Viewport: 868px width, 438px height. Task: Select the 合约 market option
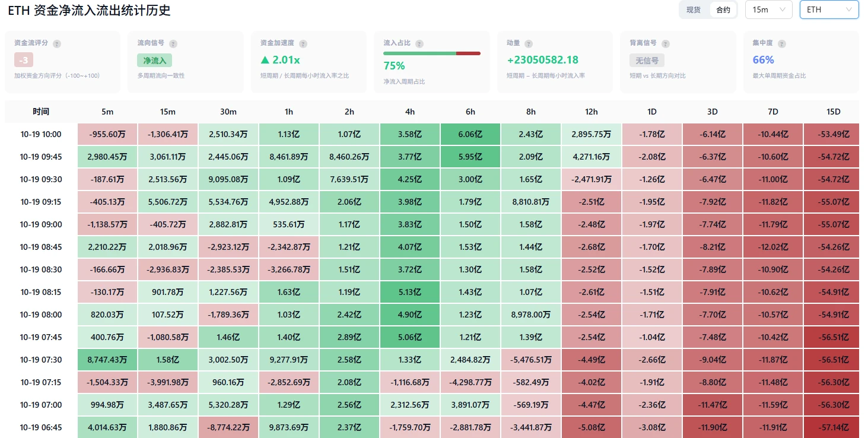coord(723,9)
